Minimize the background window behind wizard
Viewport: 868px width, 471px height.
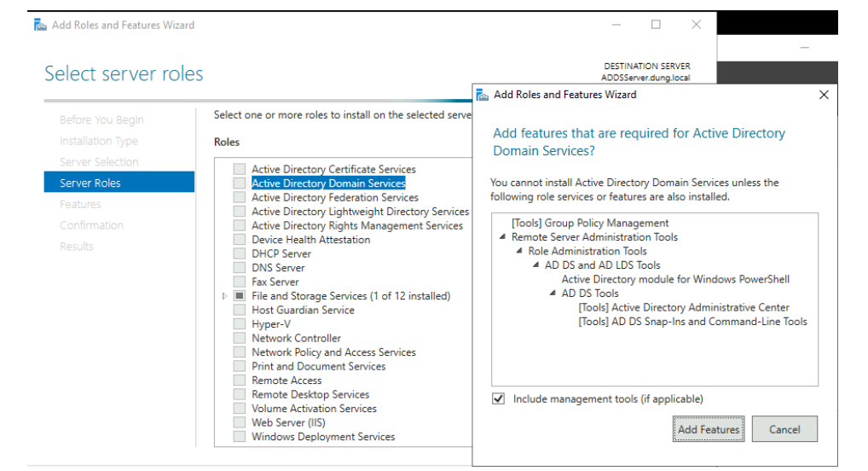pos(804,48)
